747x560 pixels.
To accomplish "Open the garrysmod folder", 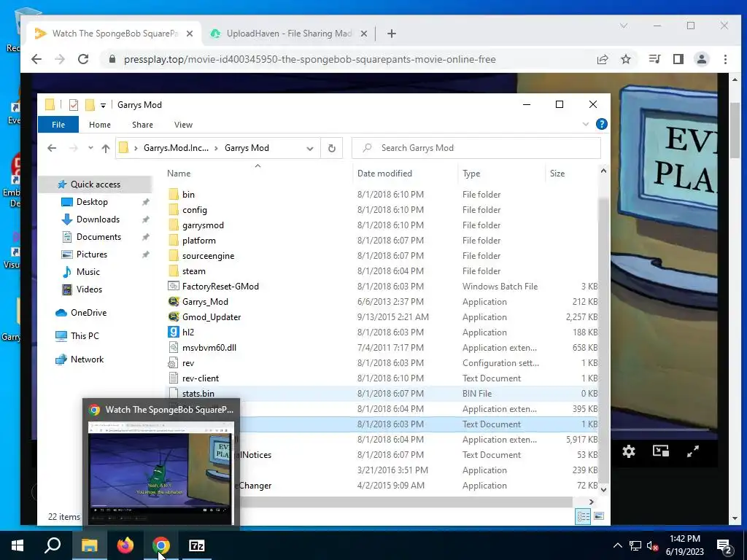I will click(x=203, y=225).
